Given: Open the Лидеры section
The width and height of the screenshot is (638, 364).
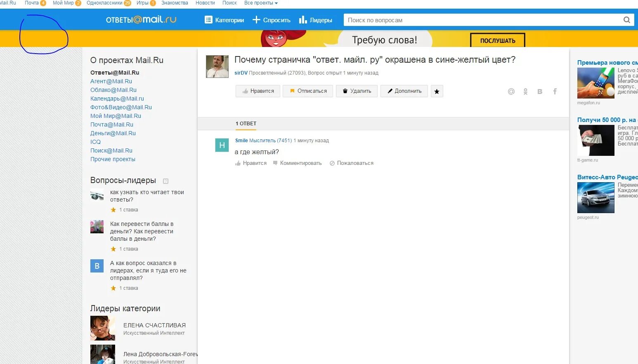Looking at the screenshot, I should point(316,20).
